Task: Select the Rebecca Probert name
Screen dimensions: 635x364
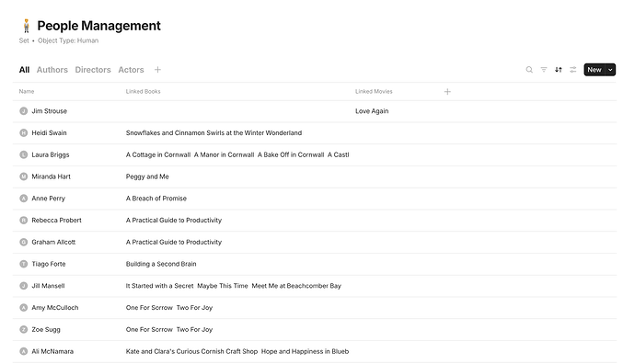Action: click(x=57, y=220)
